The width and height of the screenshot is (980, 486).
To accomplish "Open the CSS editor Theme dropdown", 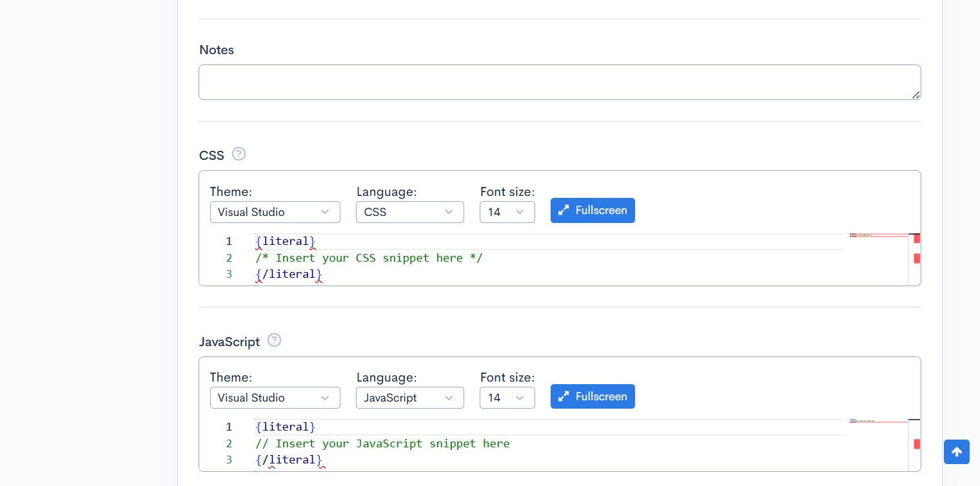I will point(275,212).
